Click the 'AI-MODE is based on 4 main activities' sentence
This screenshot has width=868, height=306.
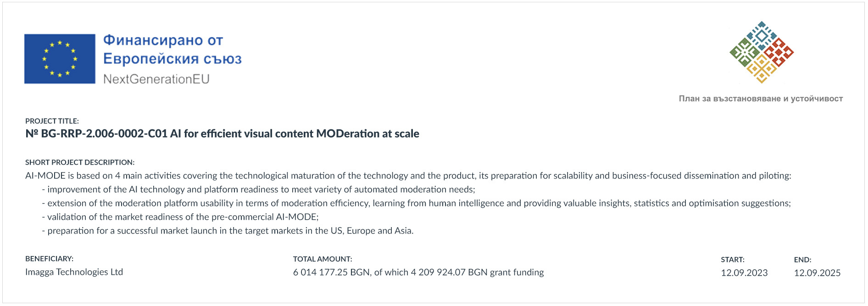click(x=408, y=176)
